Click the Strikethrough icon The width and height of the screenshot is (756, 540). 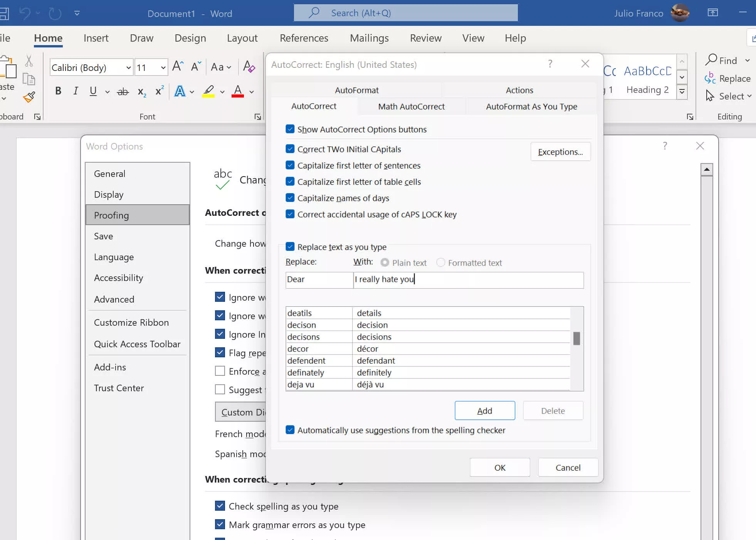(x=123, y=92)
